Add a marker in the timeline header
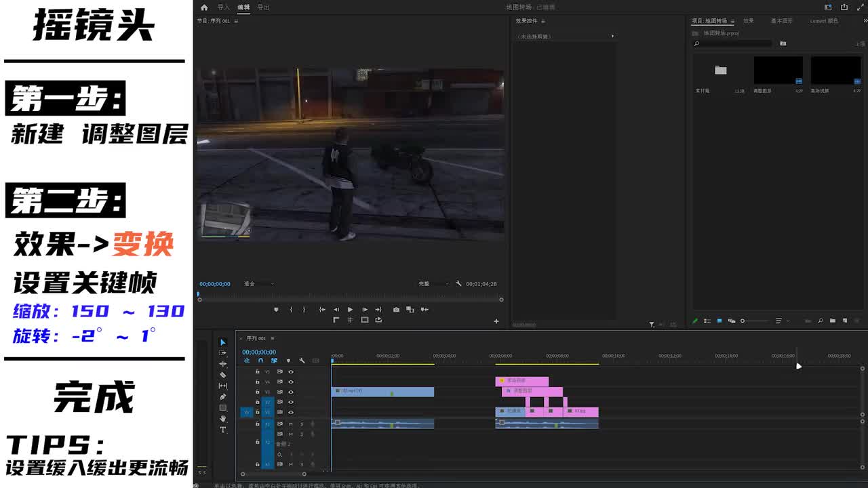This screenshot has height=488, width=868. click(288, 361)
